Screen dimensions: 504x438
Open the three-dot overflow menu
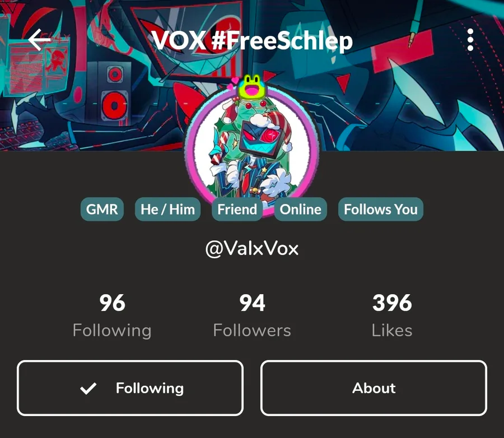coord(470,40)
